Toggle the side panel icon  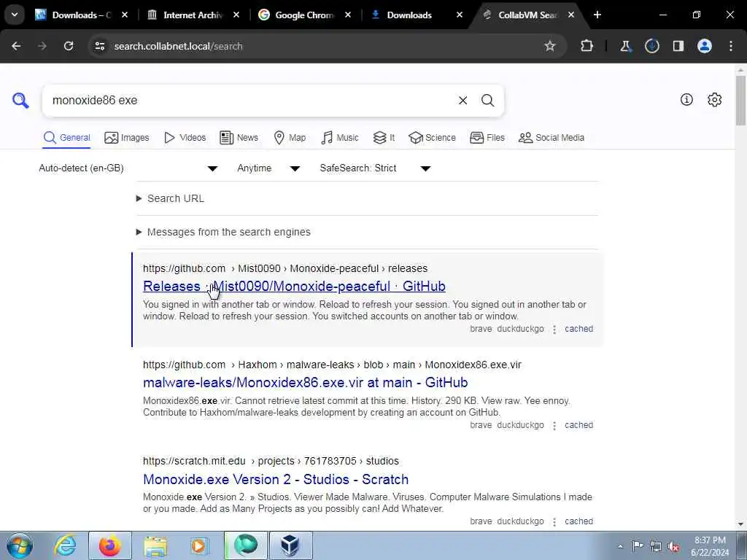click(x=678, y=46)
